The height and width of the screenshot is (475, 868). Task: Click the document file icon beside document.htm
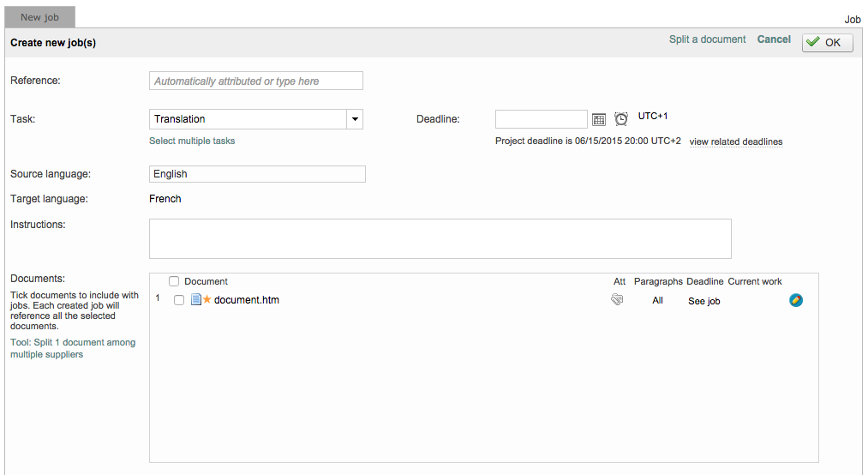[x=195, y=300]
